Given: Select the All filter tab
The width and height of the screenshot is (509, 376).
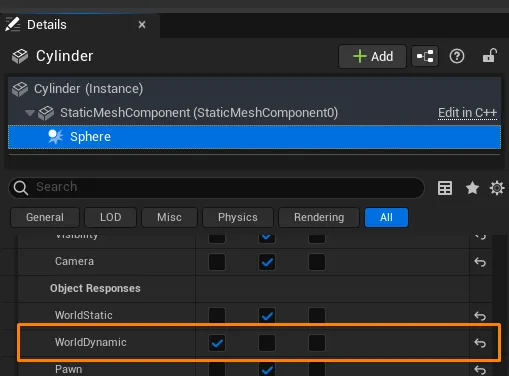Looking at the screenshot, I should tap(386, 218).
